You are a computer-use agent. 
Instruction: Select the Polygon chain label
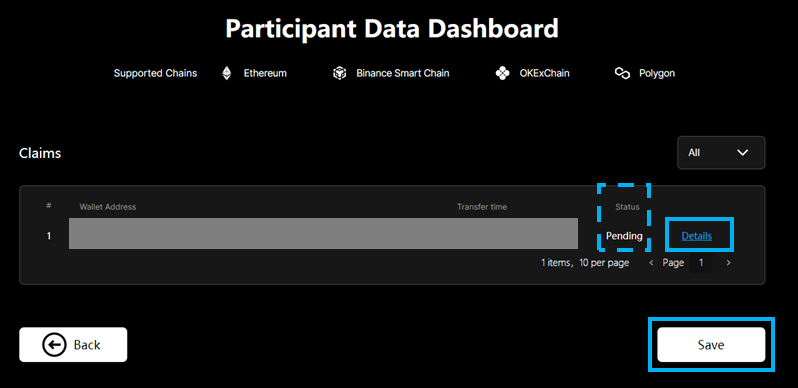tap(657, 73)
